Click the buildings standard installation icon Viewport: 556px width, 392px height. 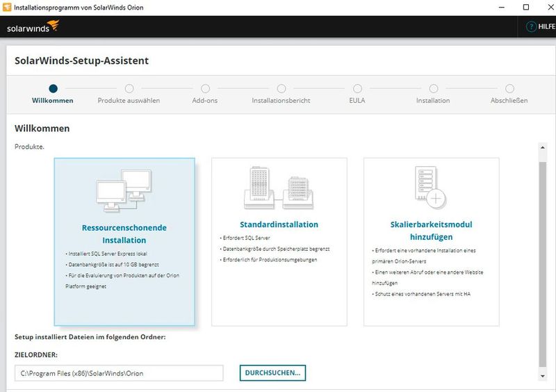click(279, 187)
